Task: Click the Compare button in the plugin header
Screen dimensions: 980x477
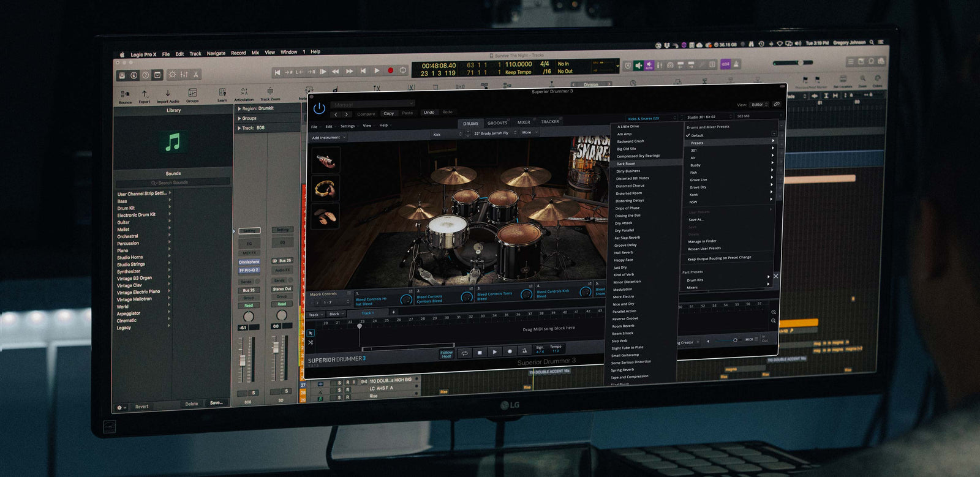Action: point(366,113)
